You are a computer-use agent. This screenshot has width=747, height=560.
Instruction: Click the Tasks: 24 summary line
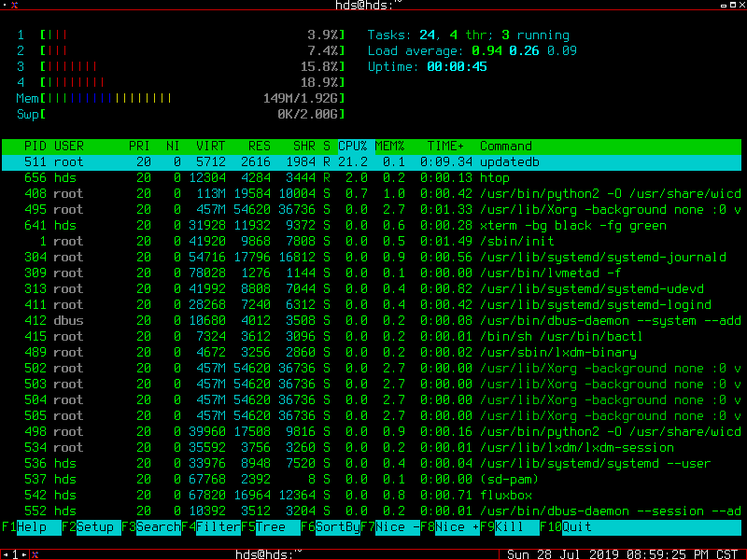tap(469, 35)
